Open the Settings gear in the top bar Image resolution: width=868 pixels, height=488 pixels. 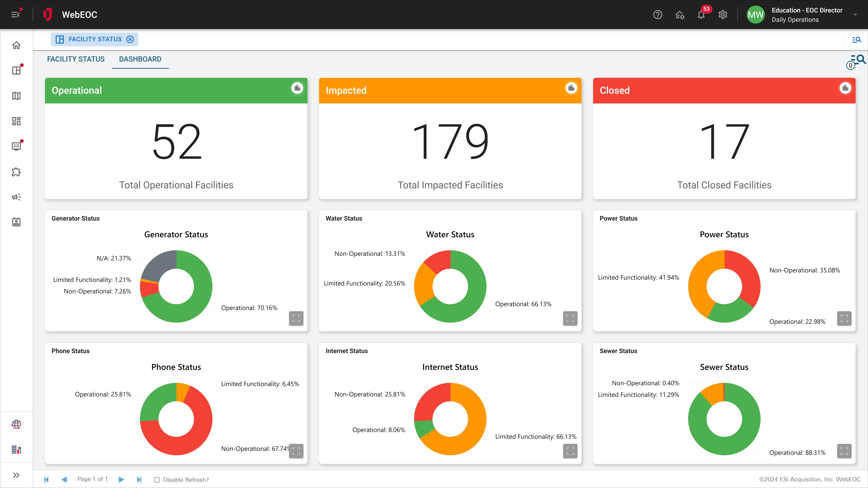coord(723,15)
